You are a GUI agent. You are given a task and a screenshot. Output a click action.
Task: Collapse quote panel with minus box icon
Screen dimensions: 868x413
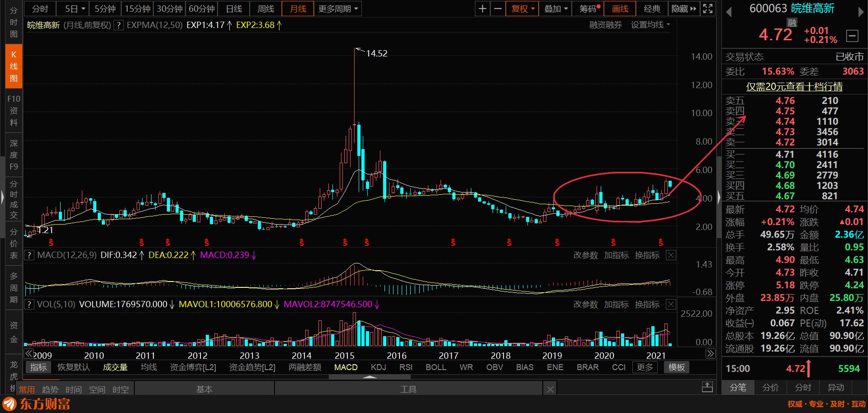[852, 36]
